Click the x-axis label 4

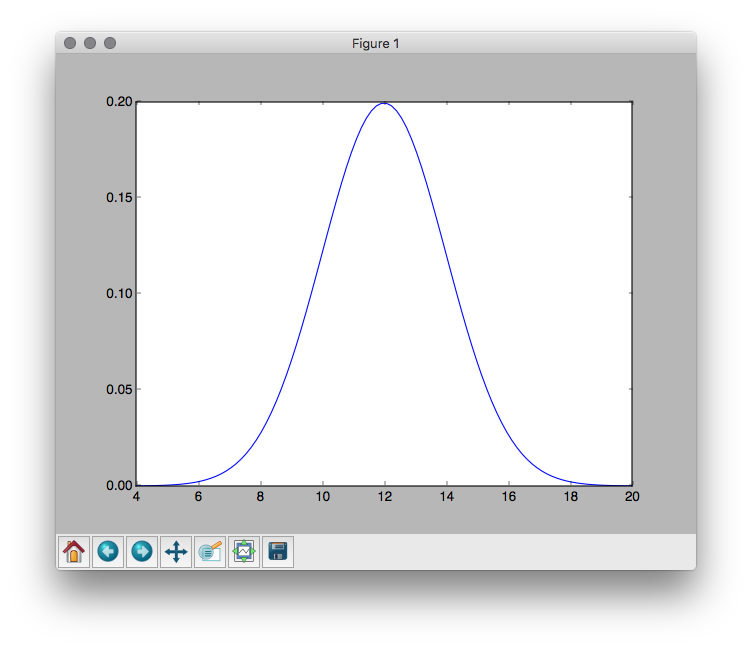[136, 496]
